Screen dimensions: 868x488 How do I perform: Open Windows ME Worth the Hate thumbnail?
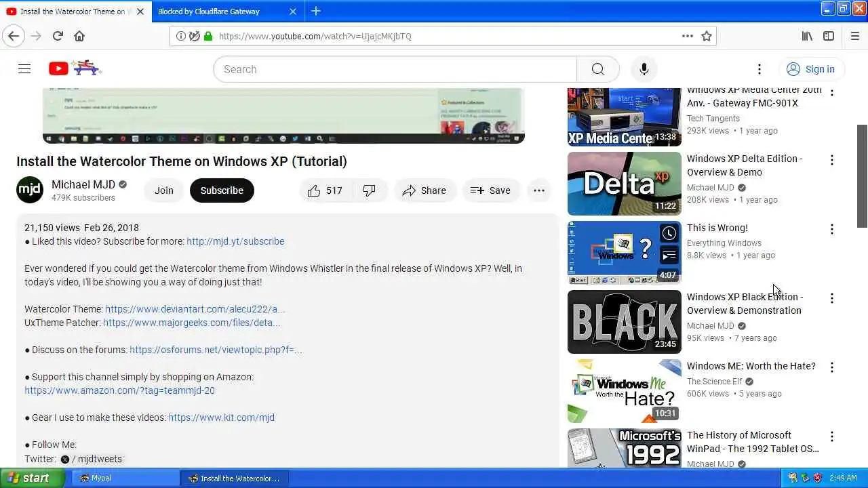[625, 391]
